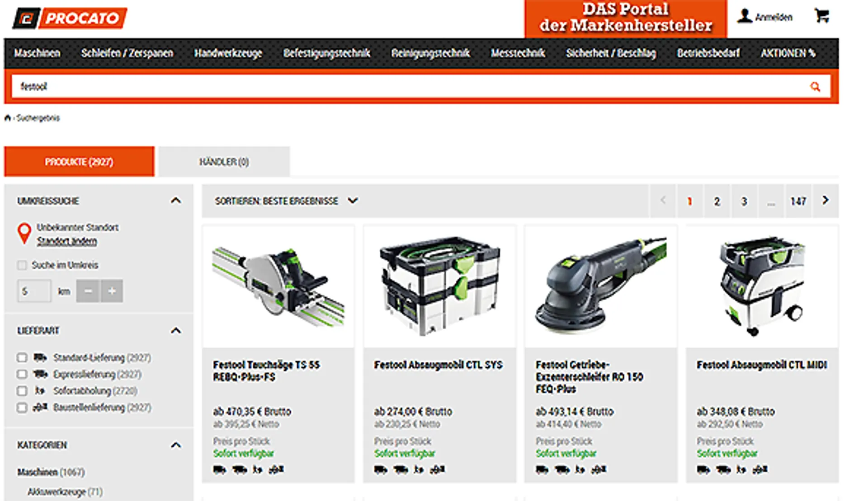
Task: Increase radius with plus button
Action: click(x=112, y=291)
